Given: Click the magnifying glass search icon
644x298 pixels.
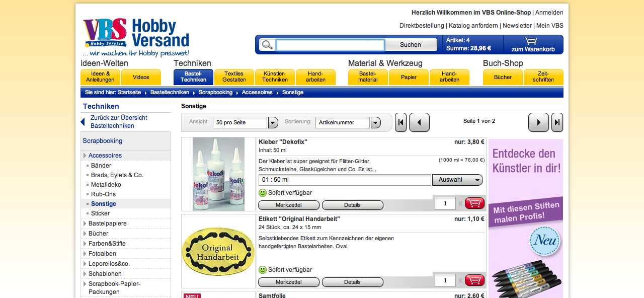Looking at the screenshot, I should (x=267, y=45).
